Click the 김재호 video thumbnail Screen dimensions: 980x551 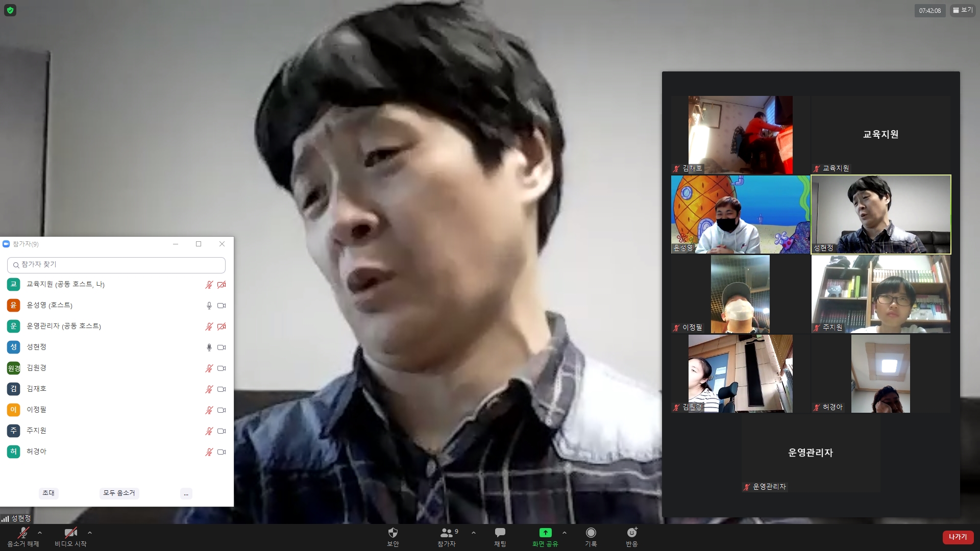740,135
